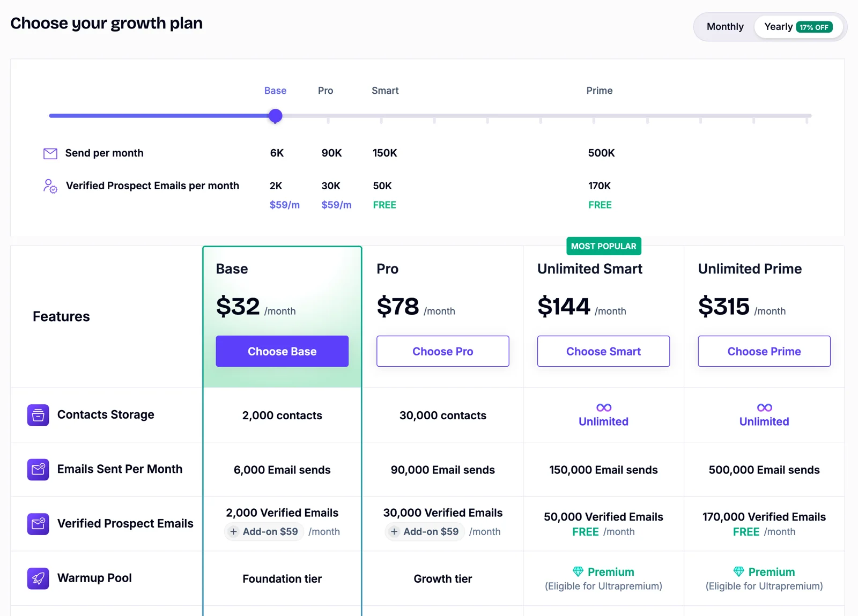858x616 pixels.
Task: Click the 500,000 Email sends cell
Action: (x=764, y=470)
